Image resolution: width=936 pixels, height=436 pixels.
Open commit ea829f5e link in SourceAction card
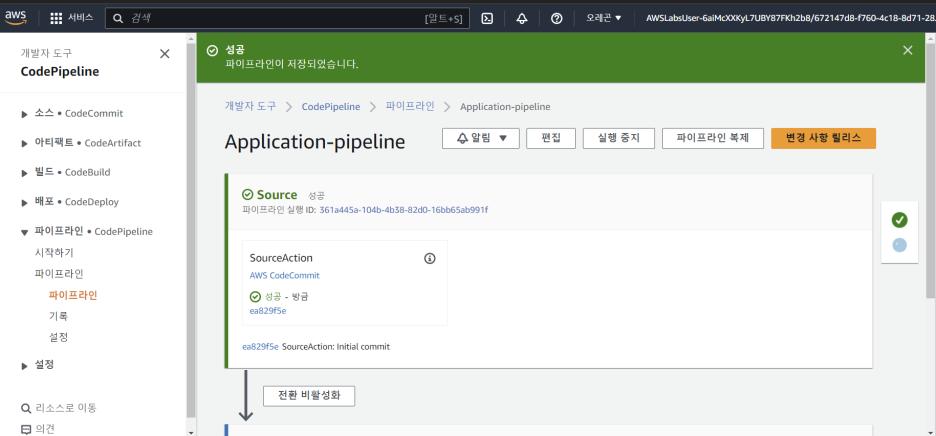point(268,311)
